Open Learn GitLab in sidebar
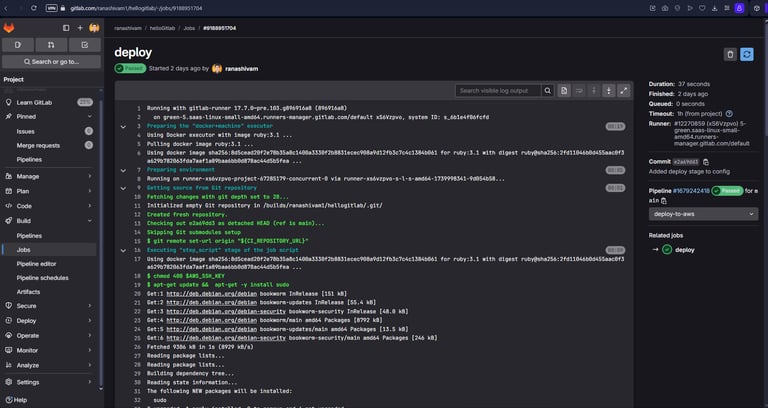 (48, 102)
